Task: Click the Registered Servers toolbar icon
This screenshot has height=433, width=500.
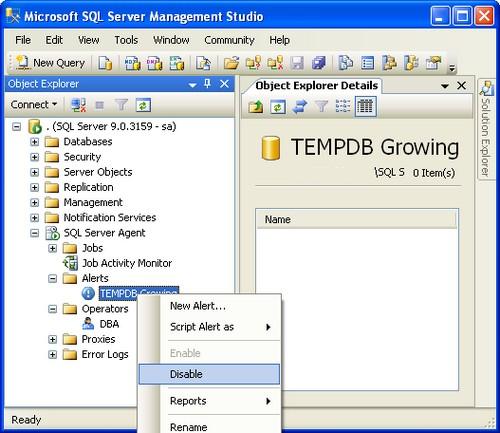Action: (x=345, y=63)
